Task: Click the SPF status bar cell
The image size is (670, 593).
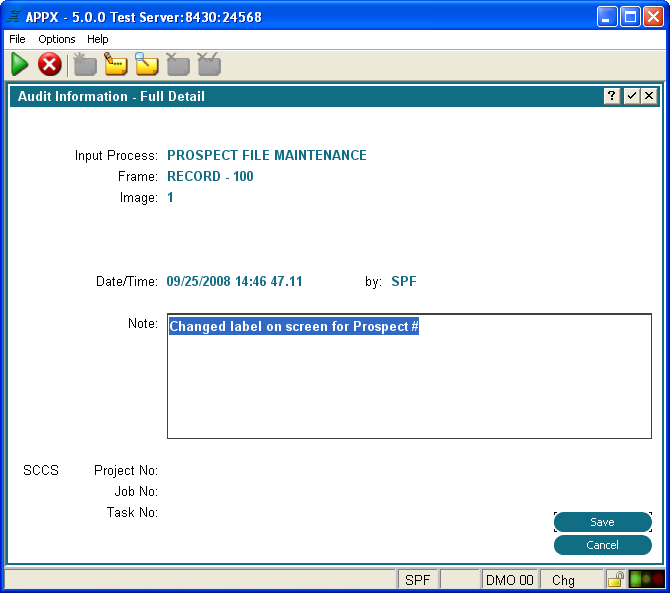Action: point(417,580)
